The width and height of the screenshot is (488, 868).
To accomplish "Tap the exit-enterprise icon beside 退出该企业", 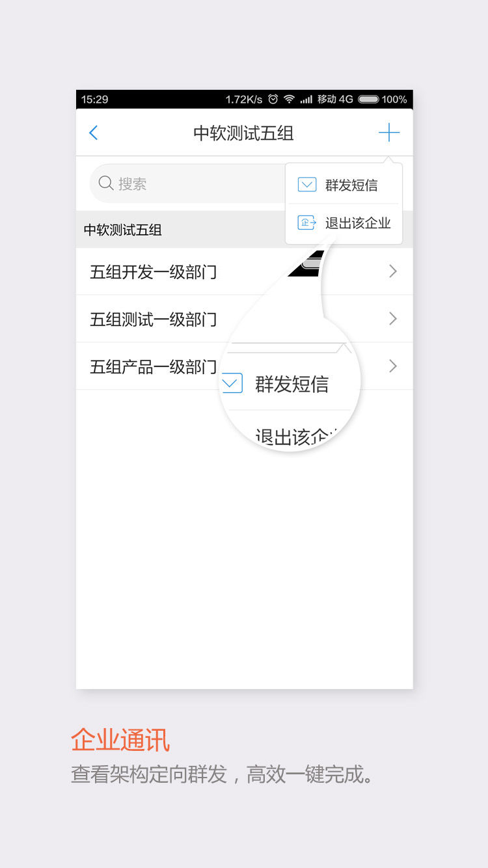I will pos(307,223).
